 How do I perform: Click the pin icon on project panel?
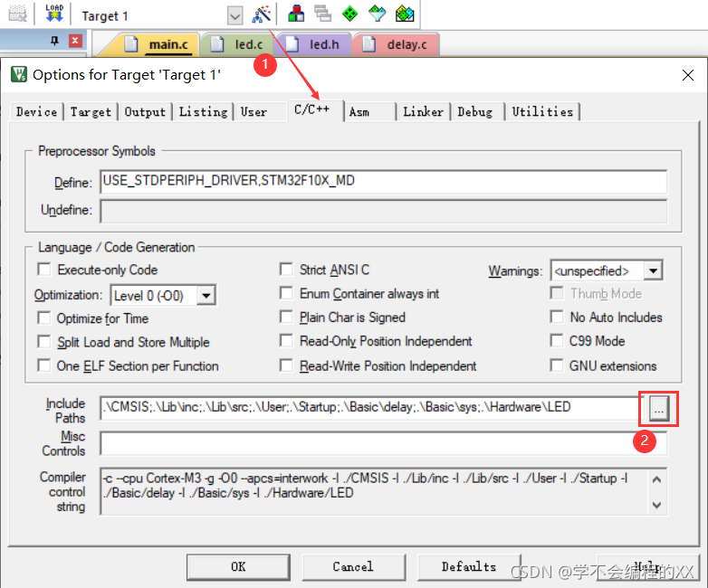[54, 41]
